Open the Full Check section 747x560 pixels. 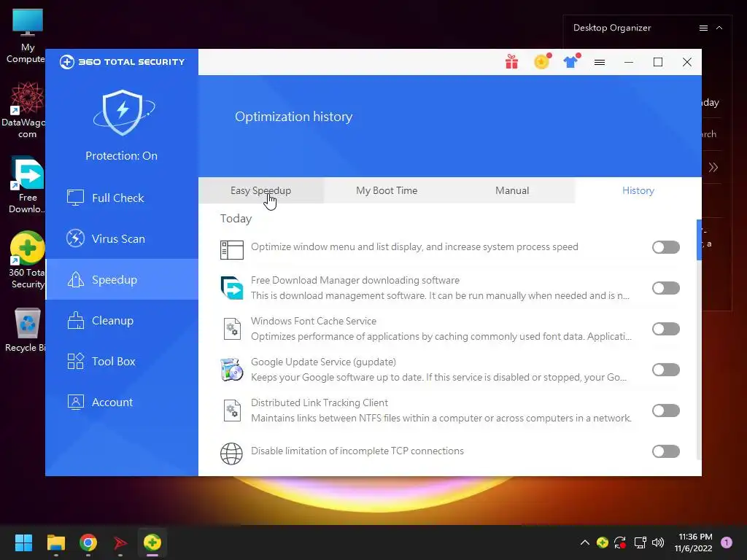122,198
